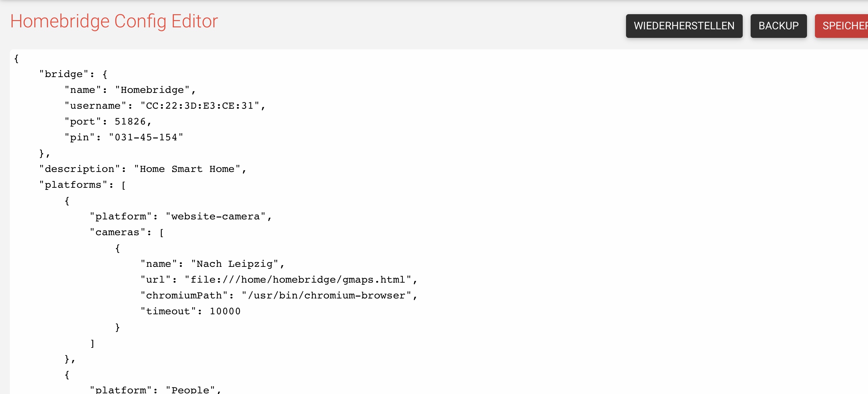The image size is (868, 394).
Task: Click the "Nach Leipzig" camera name
Action: [x=234, y=264]
